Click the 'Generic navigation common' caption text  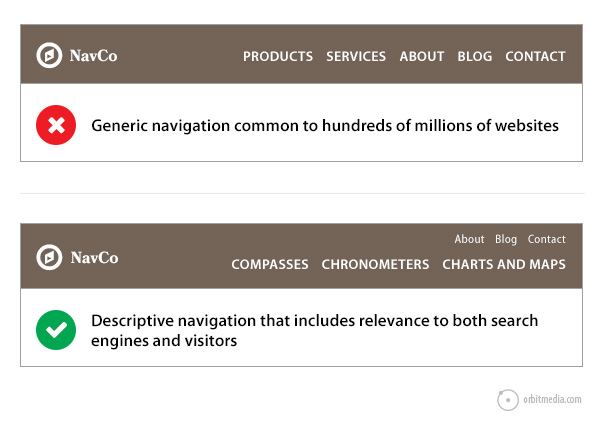click(325, 127)
